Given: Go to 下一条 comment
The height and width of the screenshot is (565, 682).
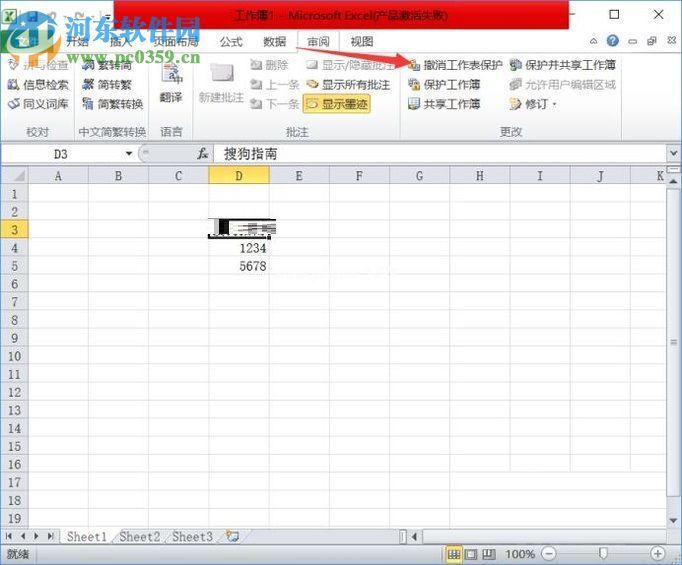Looking at the screenshot, I should (274, 104).
